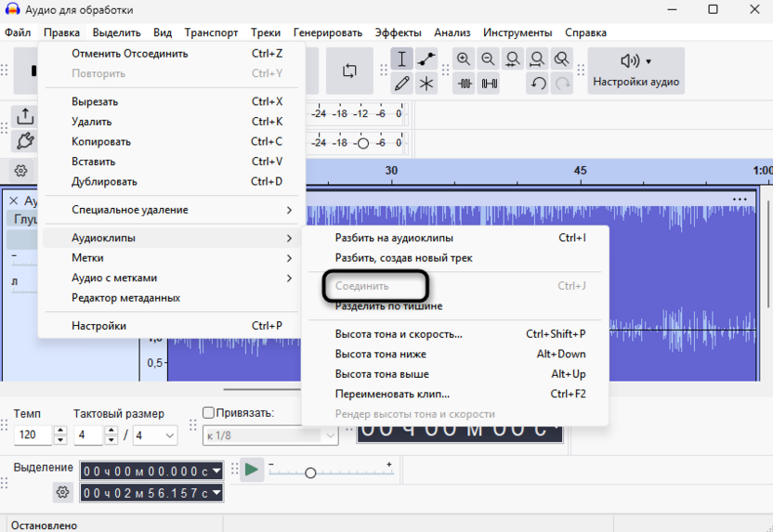Adjust play-at-speed slider knob

[310, 473]
